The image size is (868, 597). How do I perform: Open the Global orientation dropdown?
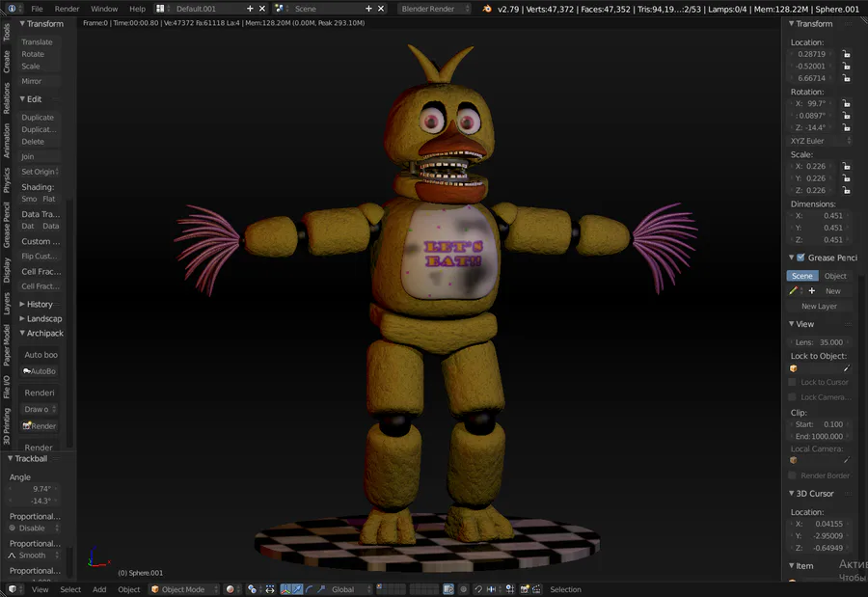pos(351,589)
